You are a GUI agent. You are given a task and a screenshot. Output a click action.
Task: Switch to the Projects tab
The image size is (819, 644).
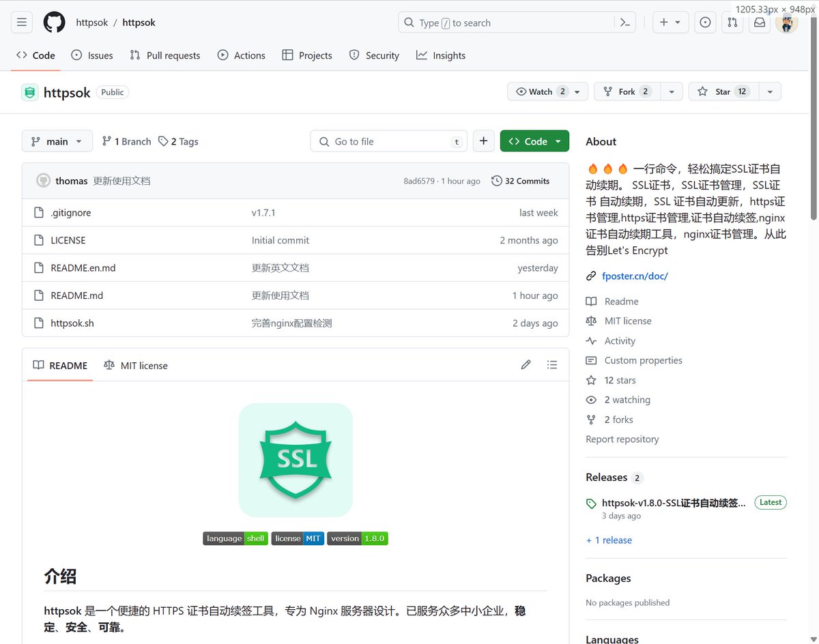coord(307,55)
